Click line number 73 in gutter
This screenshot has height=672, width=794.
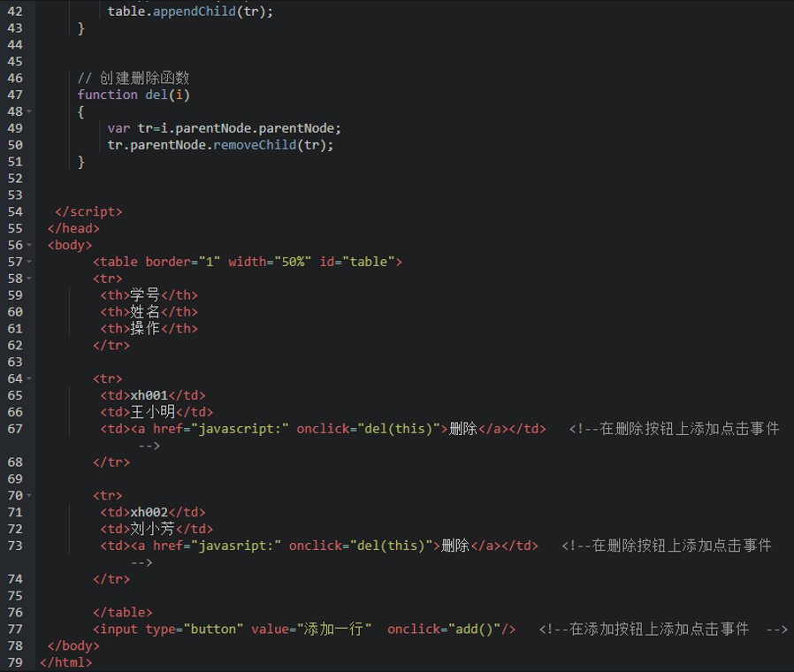pos(15,546)
